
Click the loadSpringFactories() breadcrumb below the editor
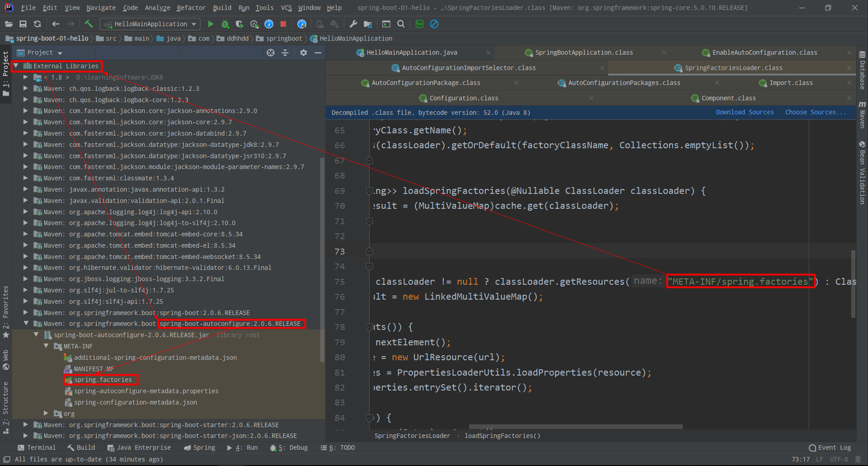pos(502,436)
